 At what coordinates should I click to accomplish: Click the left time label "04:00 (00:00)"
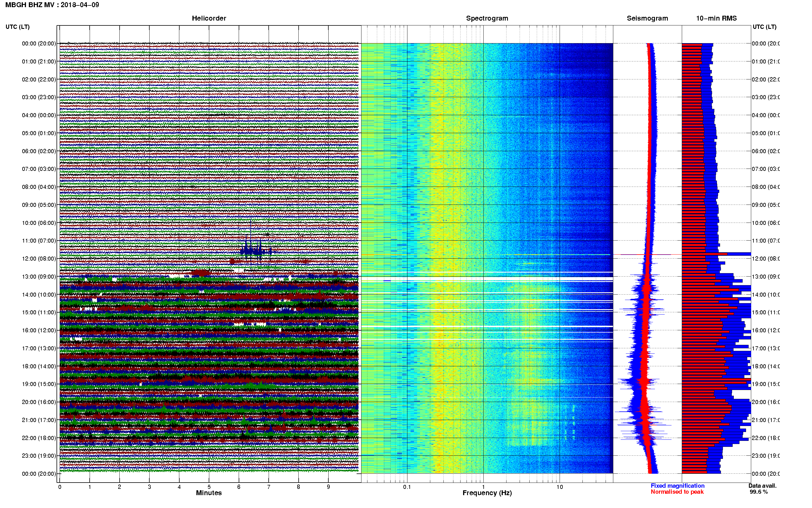tap(39, 115)
